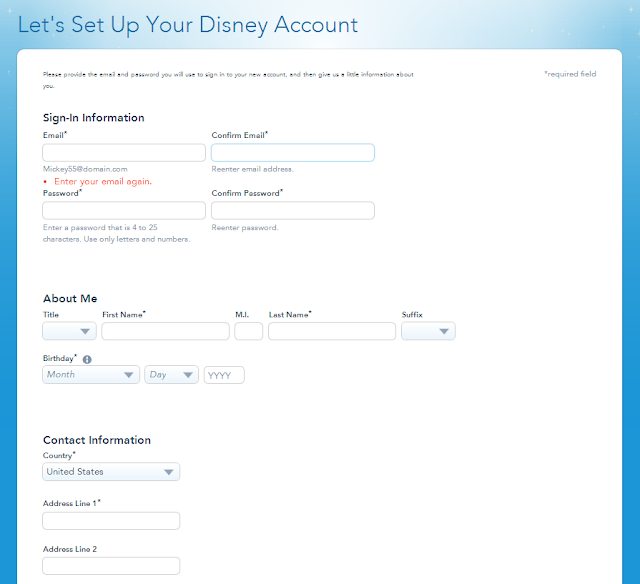Click the 'Let's Set Up Your Disney Account' title
Image resolution: width=640 pixels, height=584 pixels.
point(188,25)
